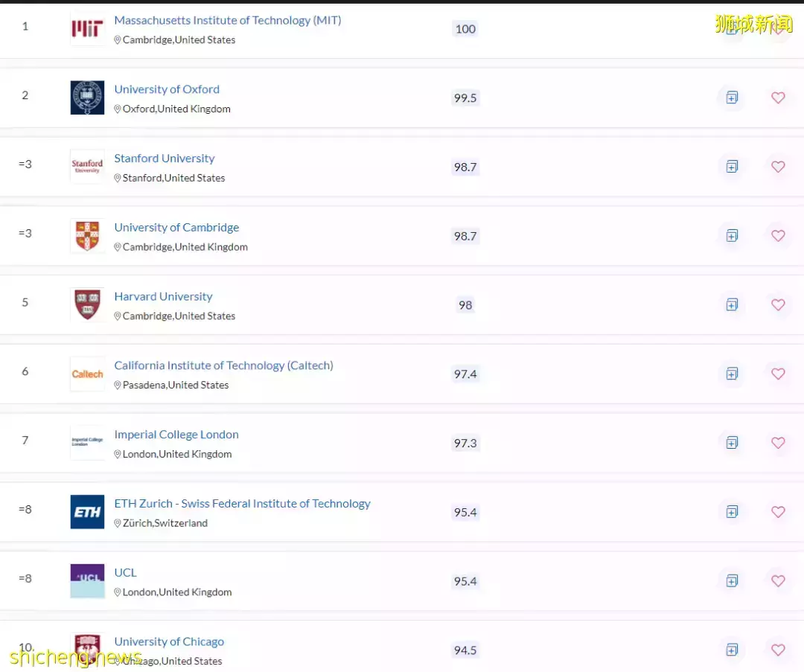
Task: Favorite Imperial College London with heart icon
Action: click(x=778, y=442)
